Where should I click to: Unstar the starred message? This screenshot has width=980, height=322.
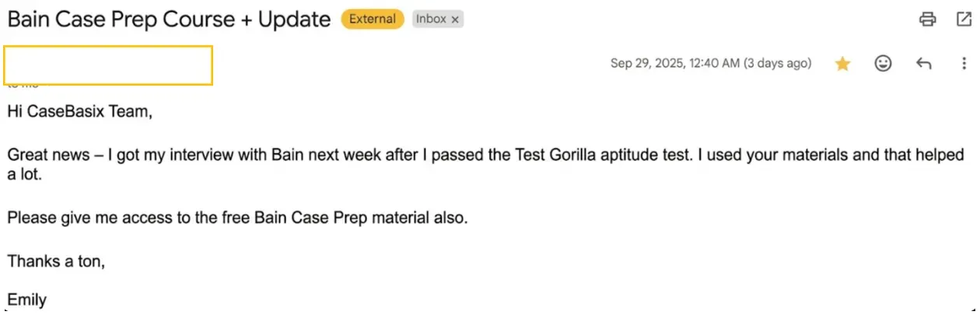(842, 64)
